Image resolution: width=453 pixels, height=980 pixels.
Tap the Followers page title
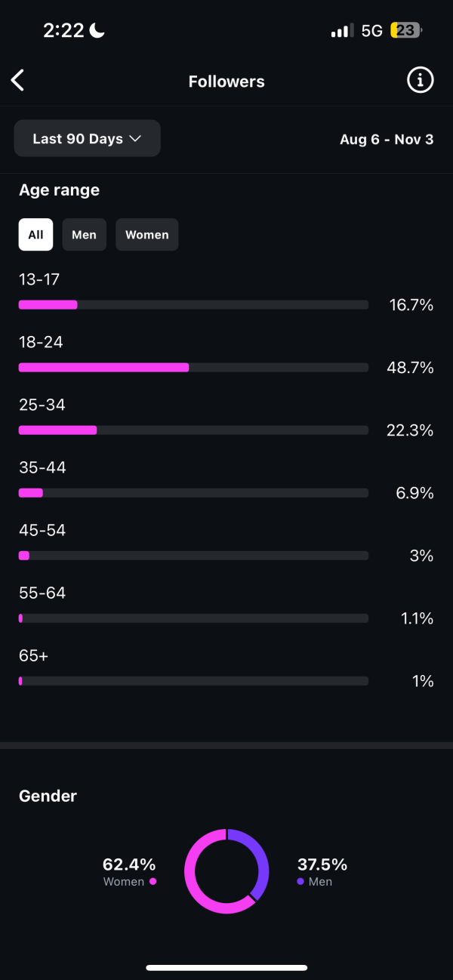[226, 82]
